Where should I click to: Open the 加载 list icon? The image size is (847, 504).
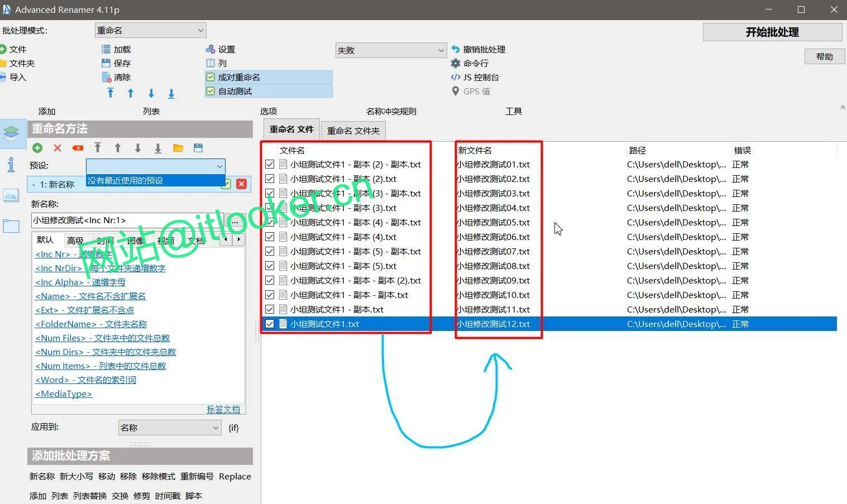tap(106, 50)
